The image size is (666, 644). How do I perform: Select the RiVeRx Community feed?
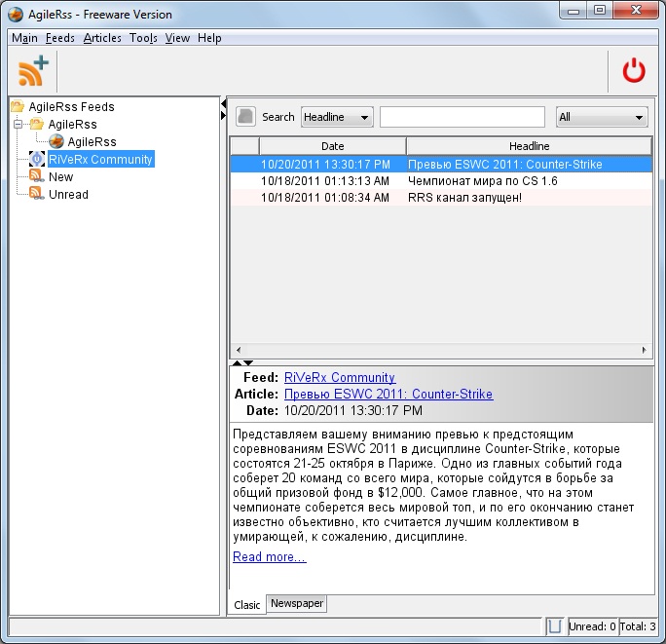100,159
